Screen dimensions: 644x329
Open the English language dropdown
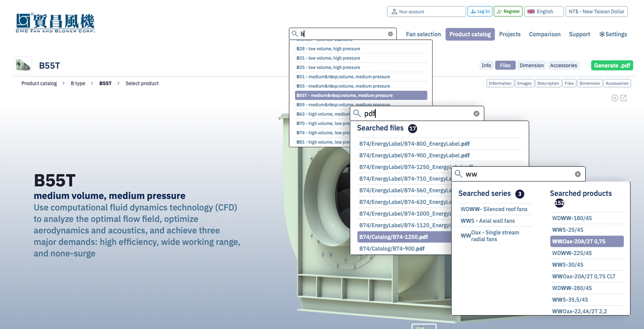click(544, 12)
